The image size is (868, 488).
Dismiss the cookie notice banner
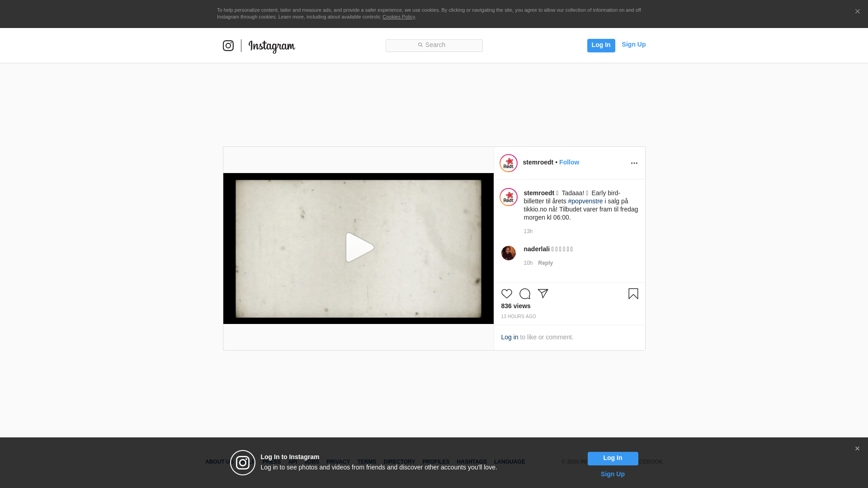click(857, 12)
